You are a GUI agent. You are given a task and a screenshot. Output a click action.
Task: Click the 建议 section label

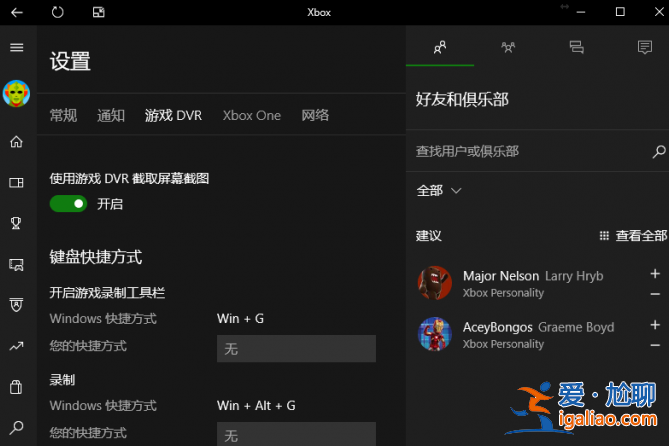point(429,236)
